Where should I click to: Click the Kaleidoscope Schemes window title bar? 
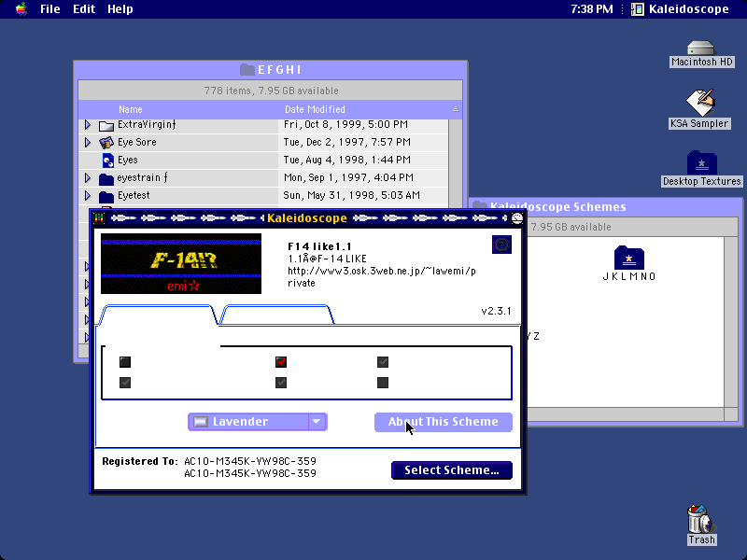(x=605, y=207)
